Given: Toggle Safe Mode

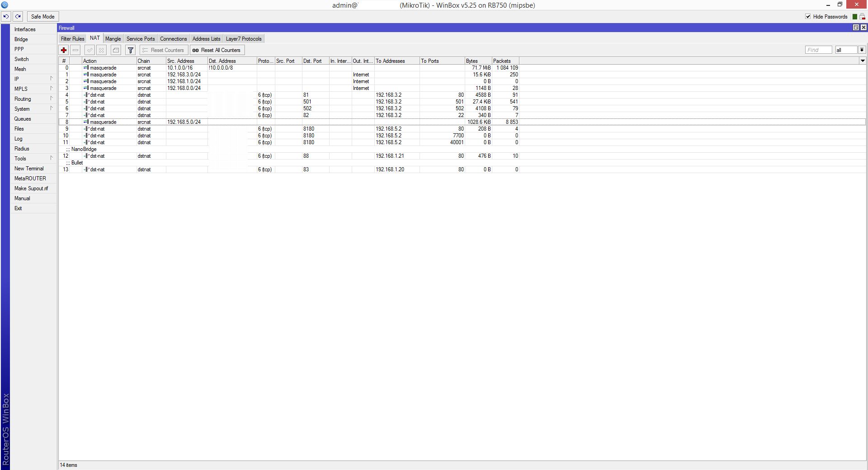Looking at the screenshot, I should (42, 17).
